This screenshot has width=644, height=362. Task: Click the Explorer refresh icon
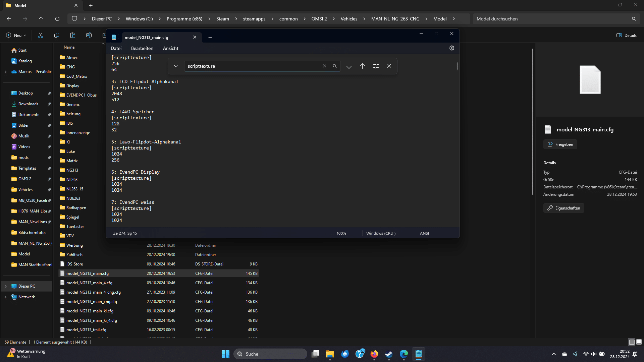57,19
